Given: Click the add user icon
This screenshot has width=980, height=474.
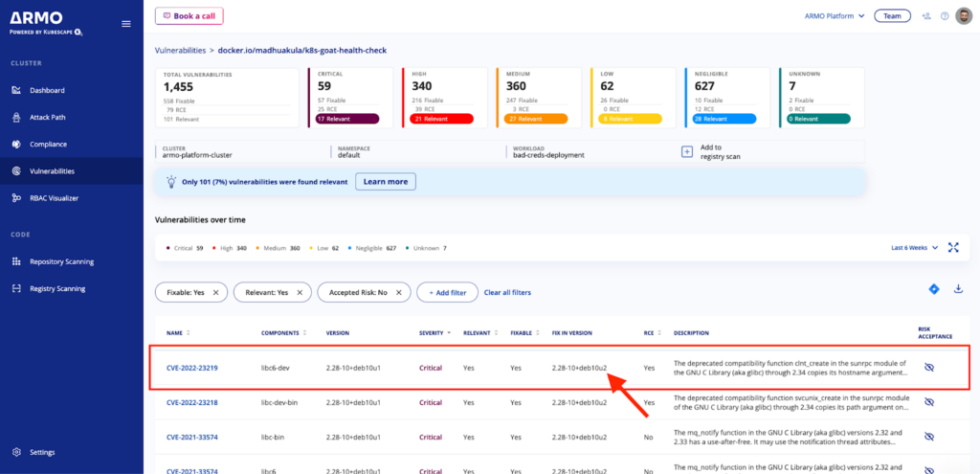Looking at the screenshot, I should (x=926, y=15).
